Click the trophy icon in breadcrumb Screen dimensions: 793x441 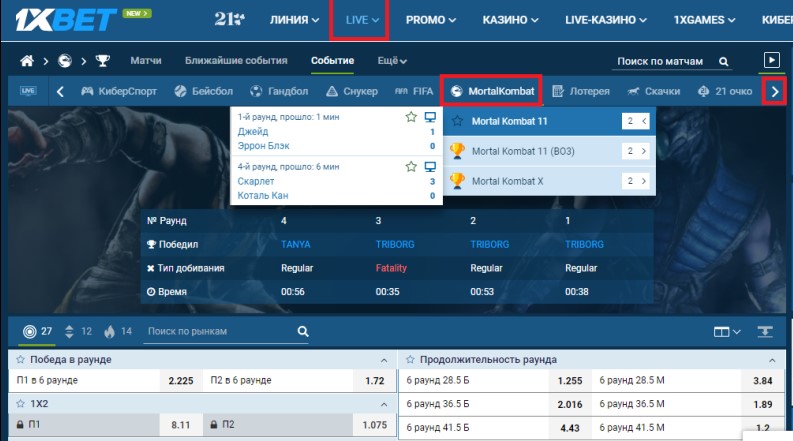pos(101,61)
